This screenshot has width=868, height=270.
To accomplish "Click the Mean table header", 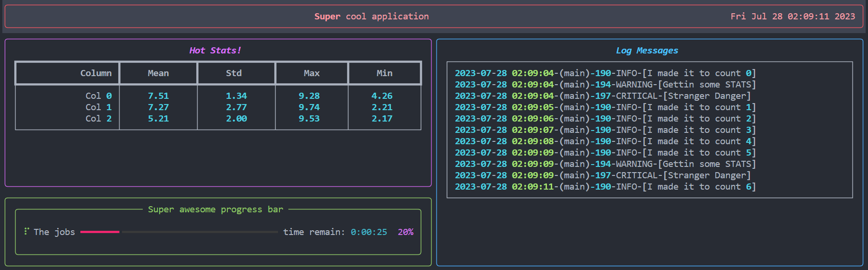I will (158, 73).
